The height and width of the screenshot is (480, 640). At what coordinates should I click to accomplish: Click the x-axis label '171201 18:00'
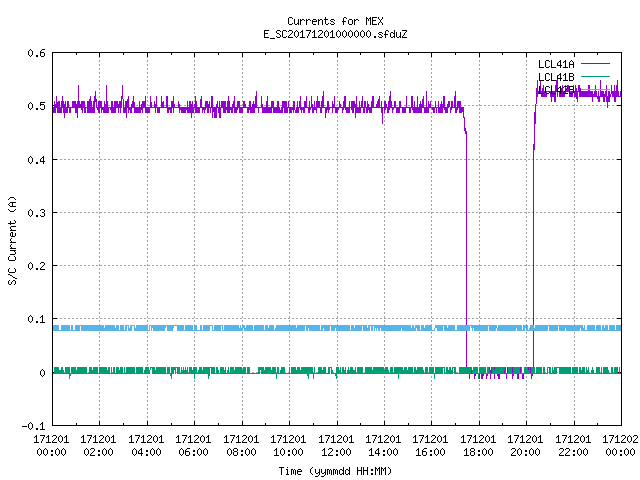478,446
